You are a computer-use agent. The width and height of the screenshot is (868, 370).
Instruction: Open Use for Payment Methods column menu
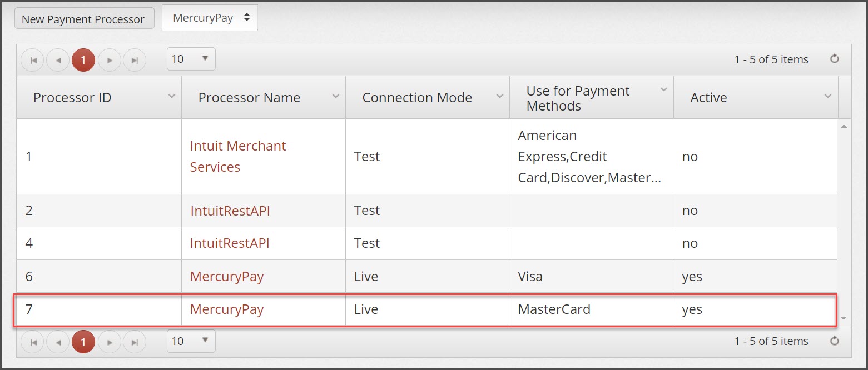[x=663, y=90]
